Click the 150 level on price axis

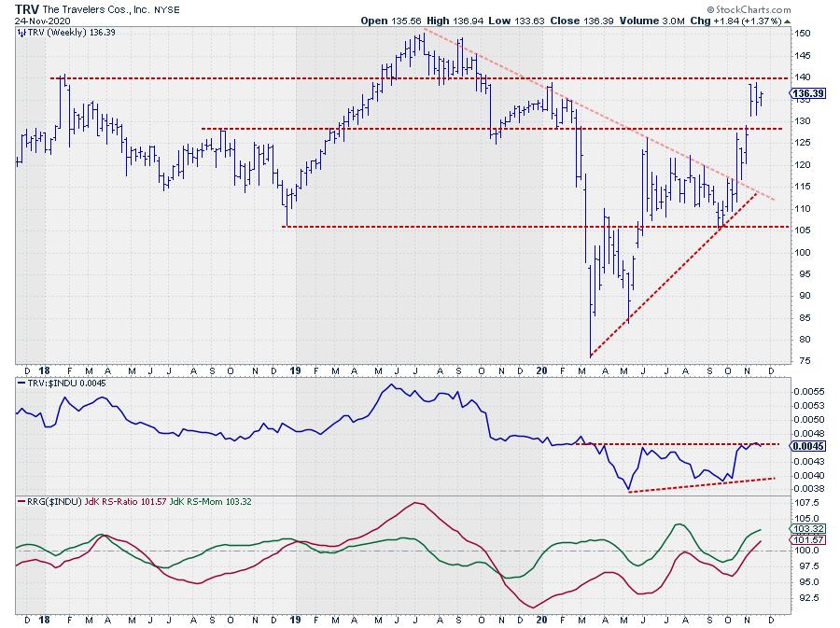pos(800,34)
